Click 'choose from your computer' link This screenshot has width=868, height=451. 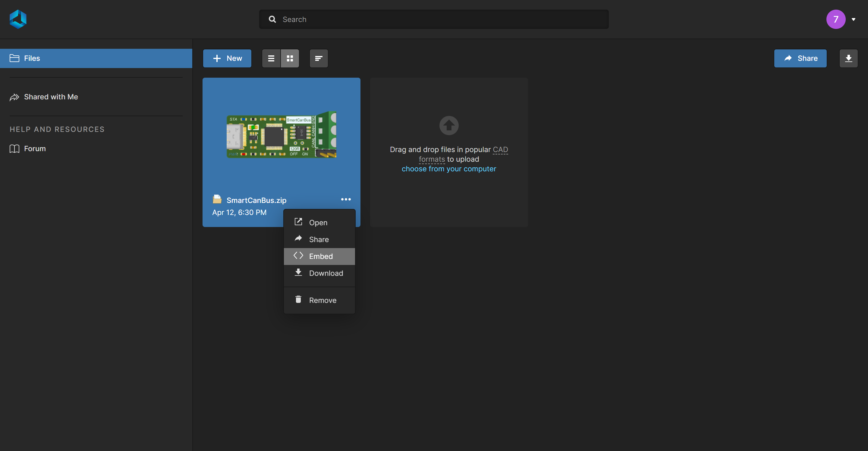pyautogui.click(x=449, y=169)
